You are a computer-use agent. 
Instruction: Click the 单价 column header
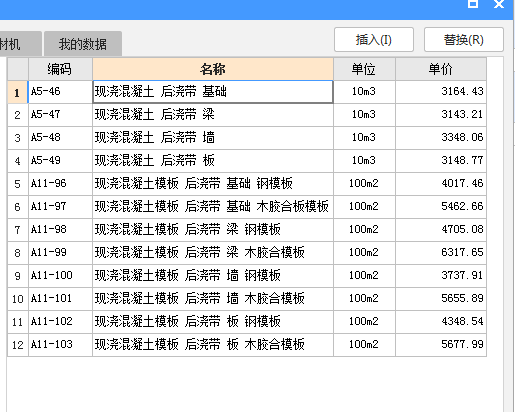pos(441,69)
